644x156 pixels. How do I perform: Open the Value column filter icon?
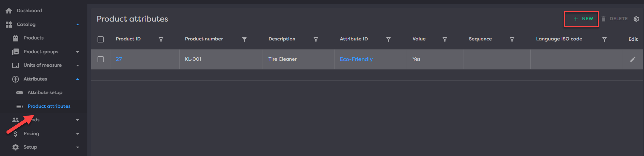445,39
